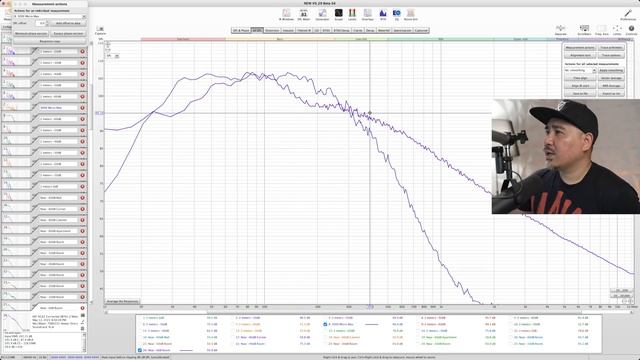Open the graph Limits icon
The height and width of the screenshot is (360, 640).
(x=617, y=29)
